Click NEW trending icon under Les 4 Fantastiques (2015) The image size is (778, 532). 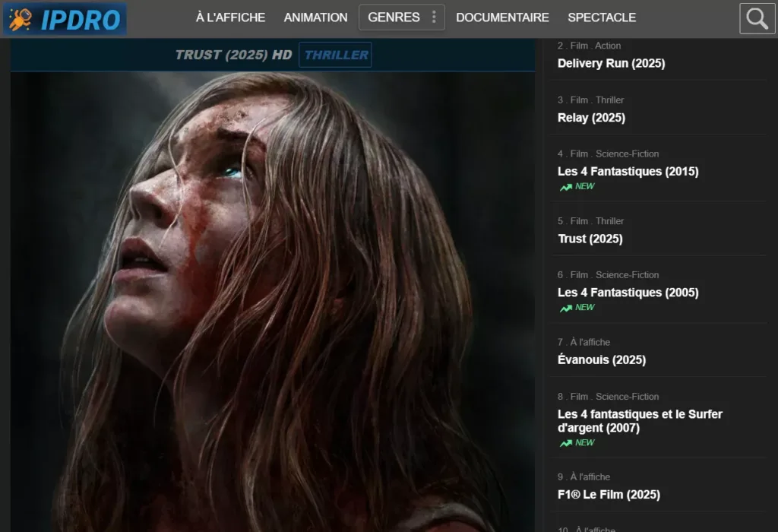pos(565,187)
